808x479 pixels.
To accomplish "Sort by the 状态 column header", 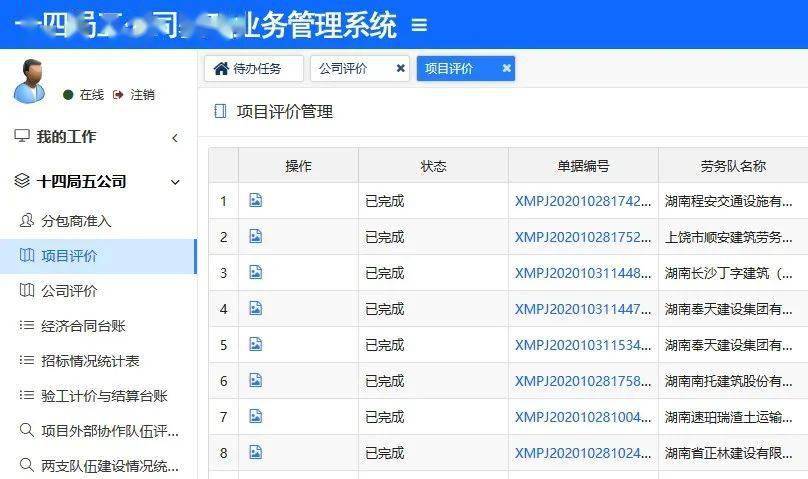I will (433, 166).
